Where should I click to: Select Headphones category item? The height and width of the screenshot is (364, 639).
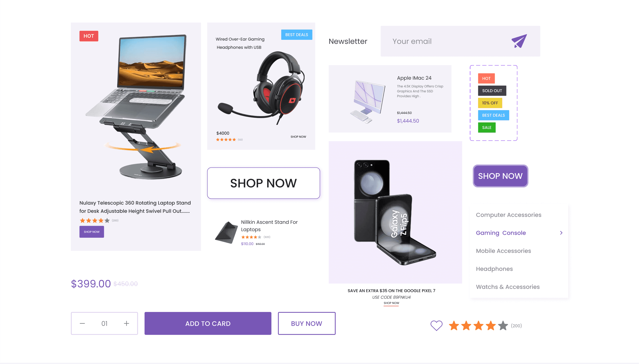494,269
